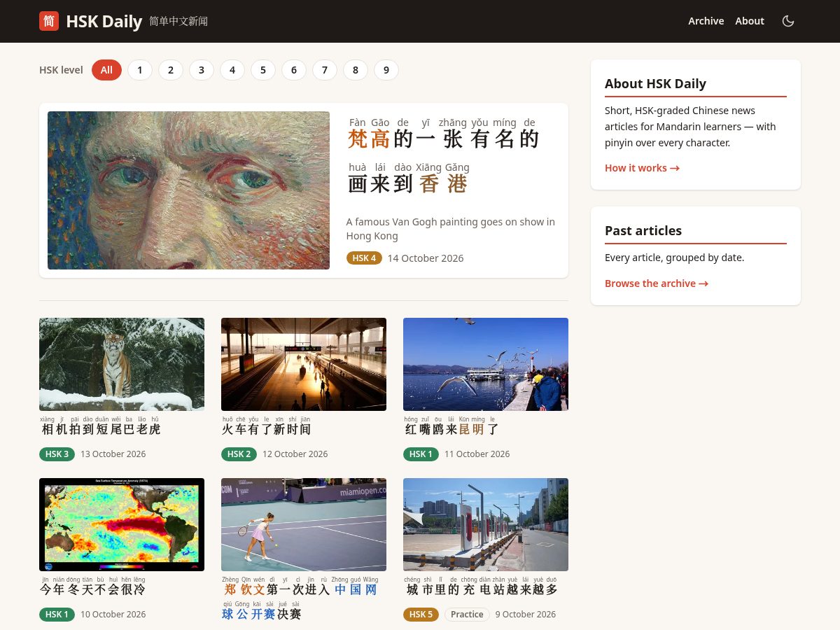The image size is (840, 630).
Task: Toggle dark mode with the moon icon
Action: [x=788, y=21]
